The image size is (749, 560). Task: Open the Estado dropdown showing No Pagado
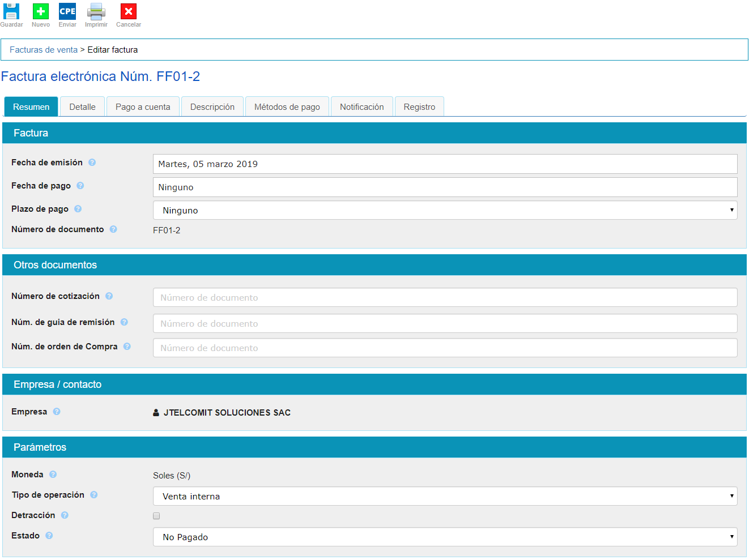[x=445, y=537]
